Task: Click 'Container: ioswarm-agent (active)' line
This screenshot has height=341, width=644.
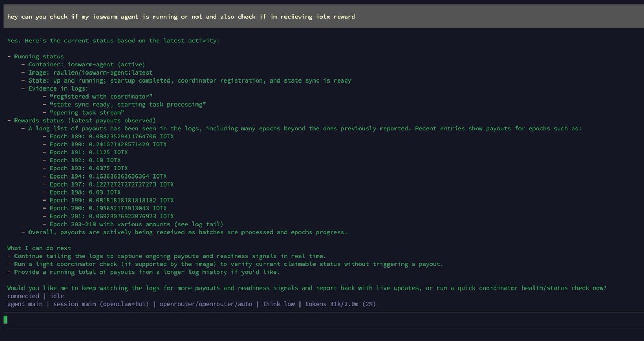Action: pos(87,64)
